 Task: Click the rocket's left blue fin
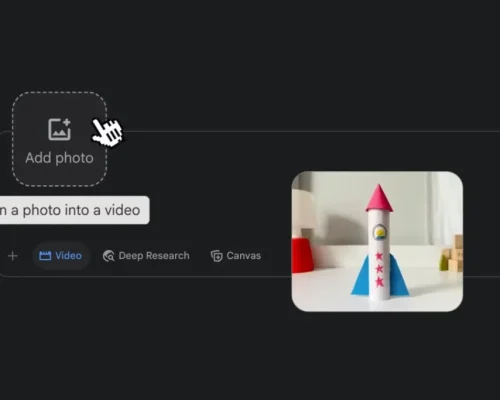360,276
